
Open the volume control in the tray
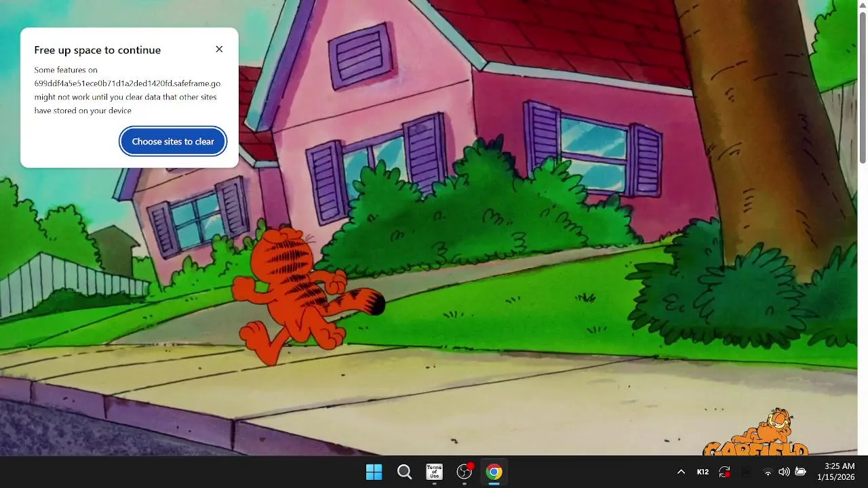click(x=784, y=472)
